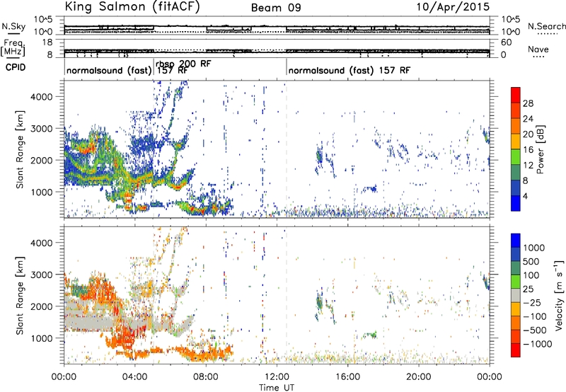Select the light green 12–16 dB Power segment

pyautogui.click(x=516, y=156)
